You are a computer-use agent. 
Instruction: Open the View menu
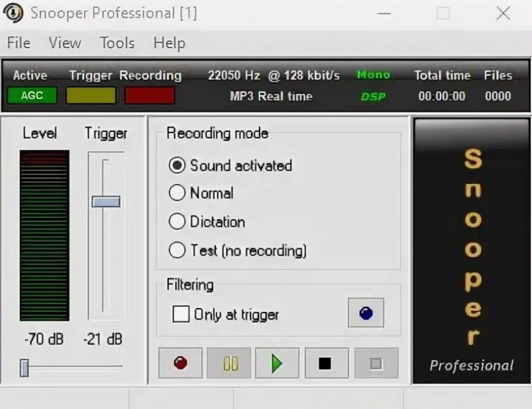(65, 43)
